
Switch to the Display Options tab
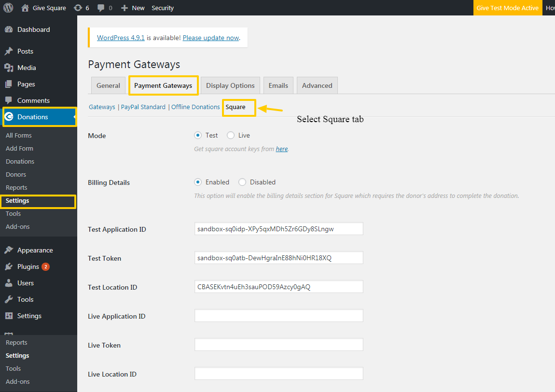tap(230, 85)
